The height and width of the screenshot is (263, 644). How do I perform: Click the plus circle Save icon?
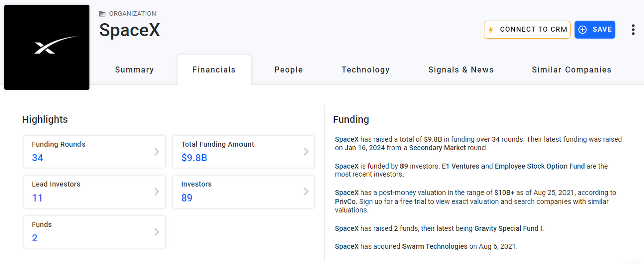click(x=583, y=30)
